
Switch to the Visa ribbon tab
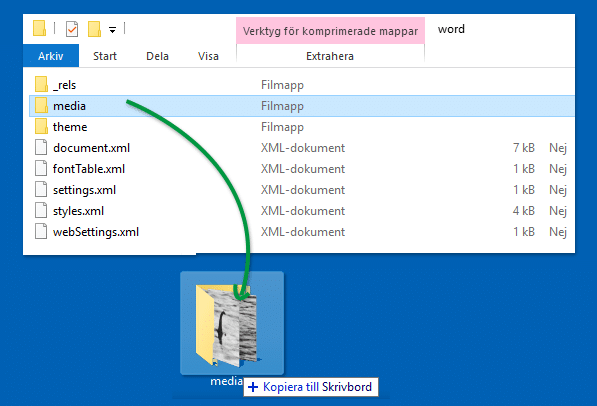208,56
